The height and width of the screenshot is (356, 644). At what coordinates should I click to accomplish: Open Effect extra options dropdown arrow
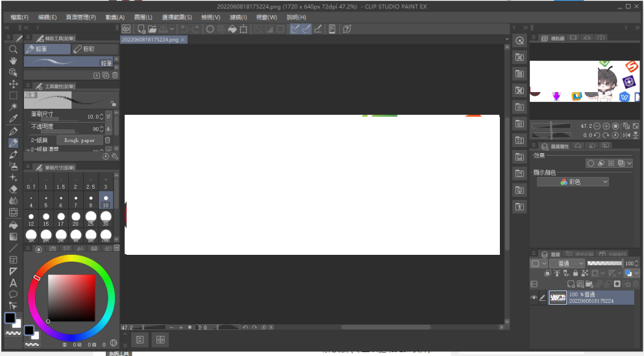(x=629, y=163)
